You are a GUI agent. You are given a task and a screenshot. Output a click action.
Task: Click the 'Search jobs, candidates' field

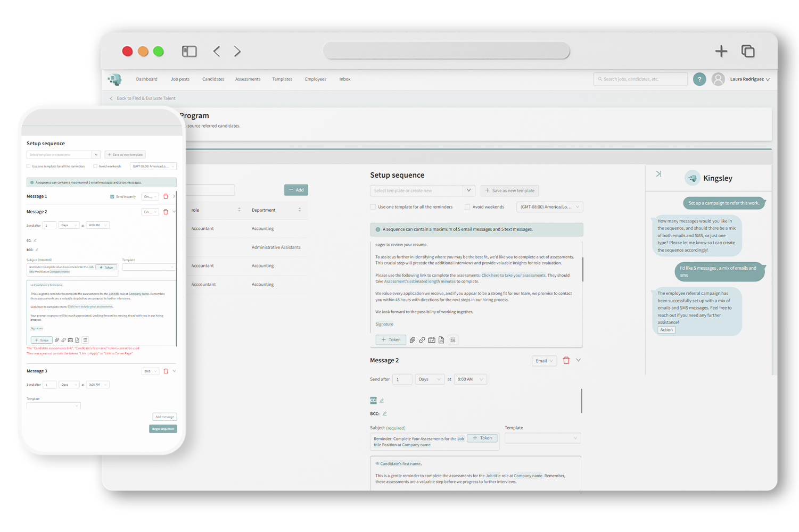click(x=640, y=79)
